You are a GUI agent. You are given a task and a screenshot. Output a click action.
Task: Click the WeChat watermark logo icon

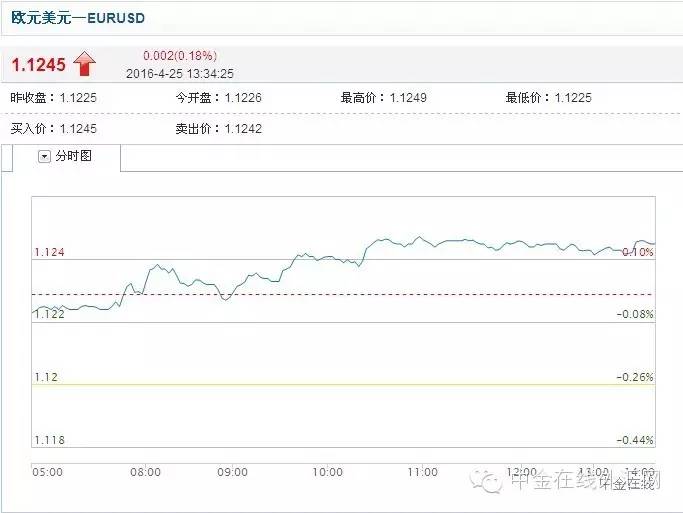click(492, 482)
